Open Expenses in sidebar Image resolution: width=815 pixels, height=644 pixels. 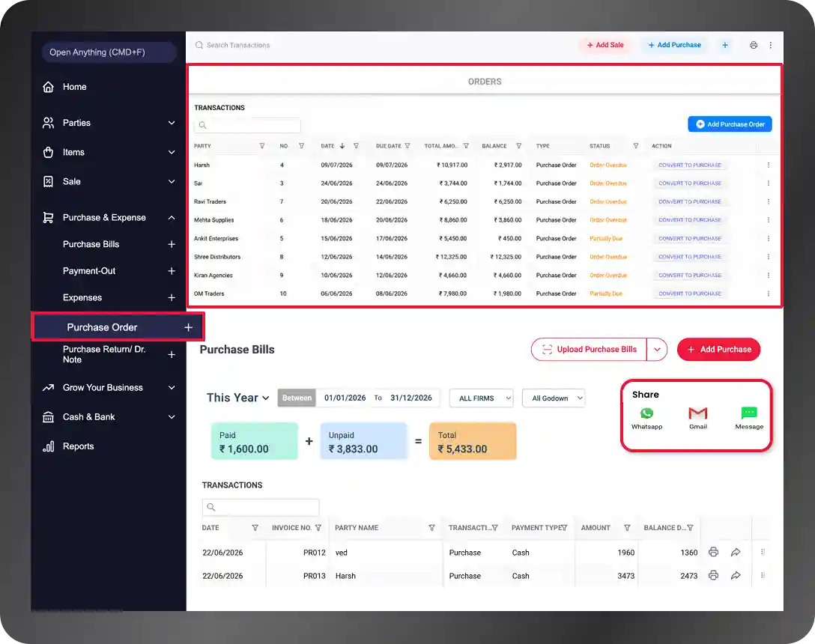[x=82, y=297]
